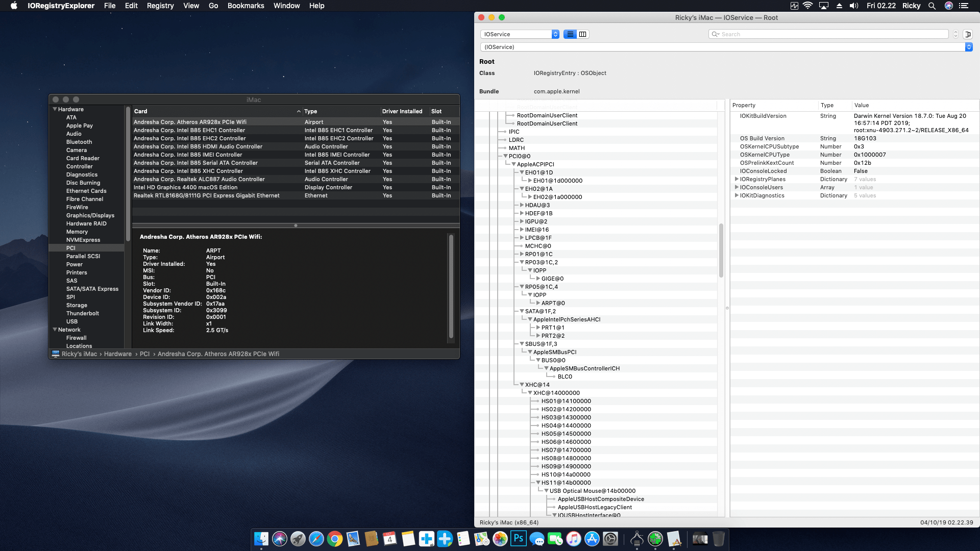
Task: Open the File menu
Action: pos(110,6)
